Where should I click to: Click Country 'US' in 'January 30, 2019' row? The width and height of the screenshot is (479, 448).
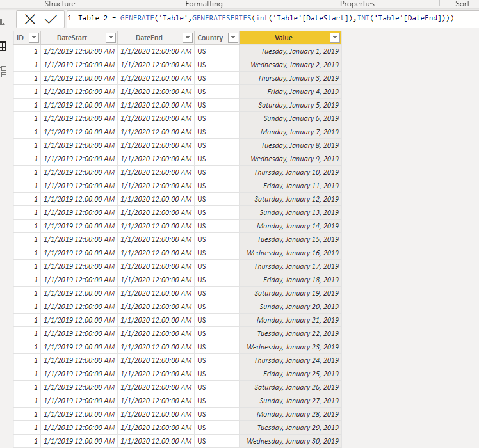click(x=217, y=441)
